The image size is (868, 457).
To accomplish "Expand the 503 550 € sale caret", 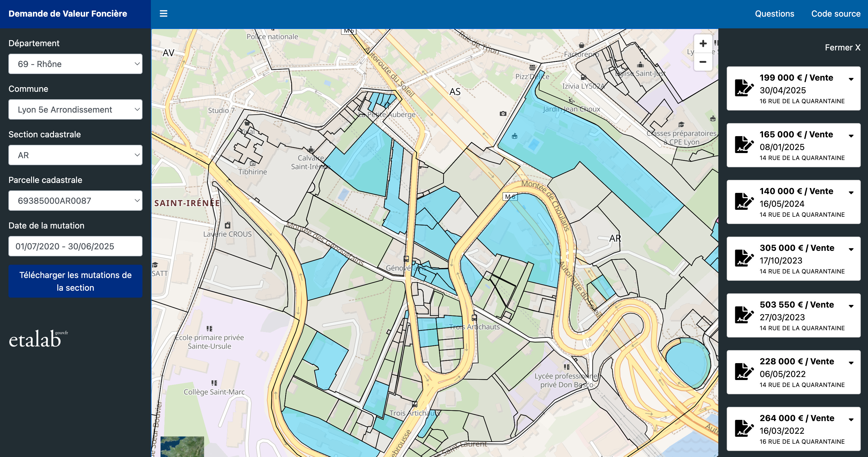I will click(x=851, y=306).
